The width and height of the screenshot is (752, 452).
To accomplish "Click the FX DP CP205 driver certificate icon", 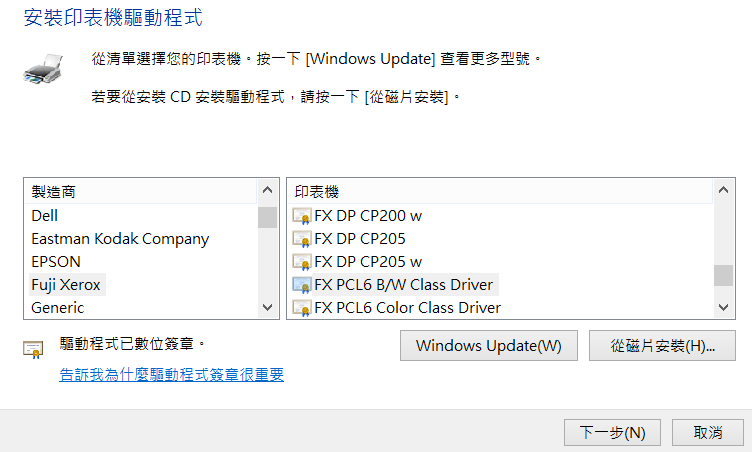I will coord(302,239).
